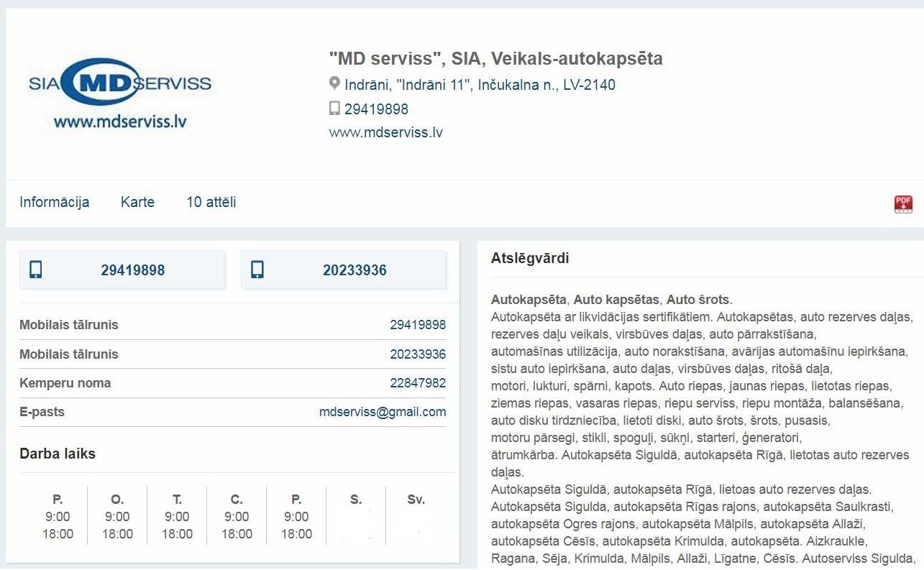
Task: Click the map pin icon by address
Action: (334, 84)
